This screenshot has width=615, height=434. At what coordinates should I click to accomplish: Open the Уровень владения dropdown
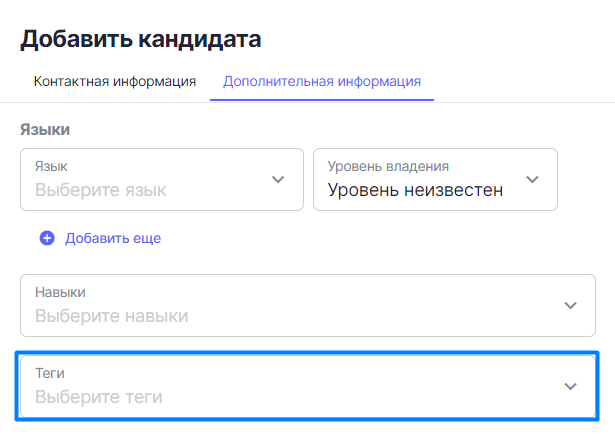coord(435,180)
